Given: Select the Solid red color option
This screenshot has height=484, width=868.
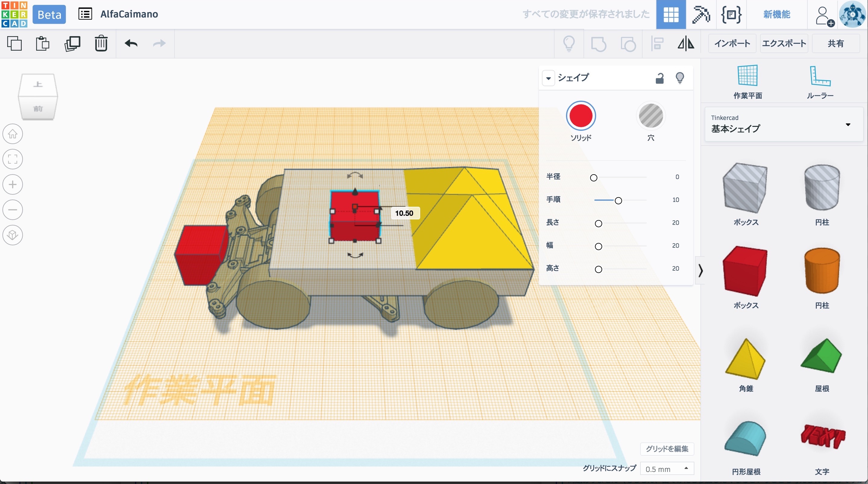Looking at the screenshot, I should pos(580,116).
